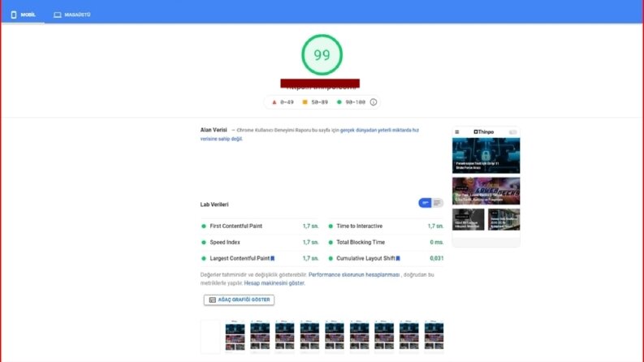644x362 pixels.
Task: Click the 'Lab Verileri' heading
Action: [x=214, y=205]
